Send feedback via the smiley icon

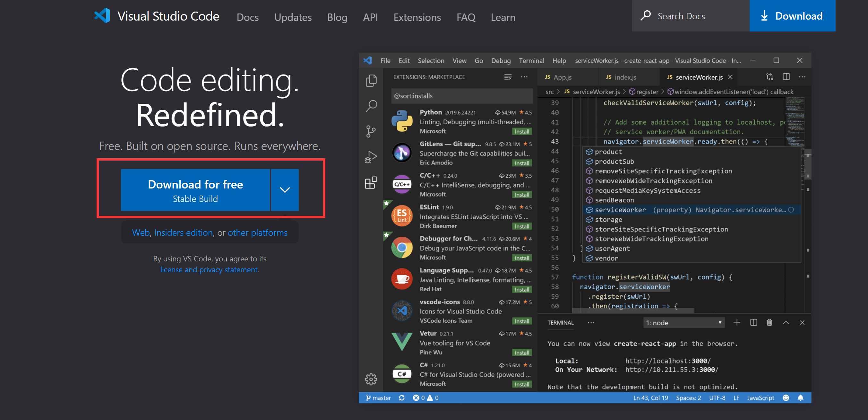(x=786, y=398)
